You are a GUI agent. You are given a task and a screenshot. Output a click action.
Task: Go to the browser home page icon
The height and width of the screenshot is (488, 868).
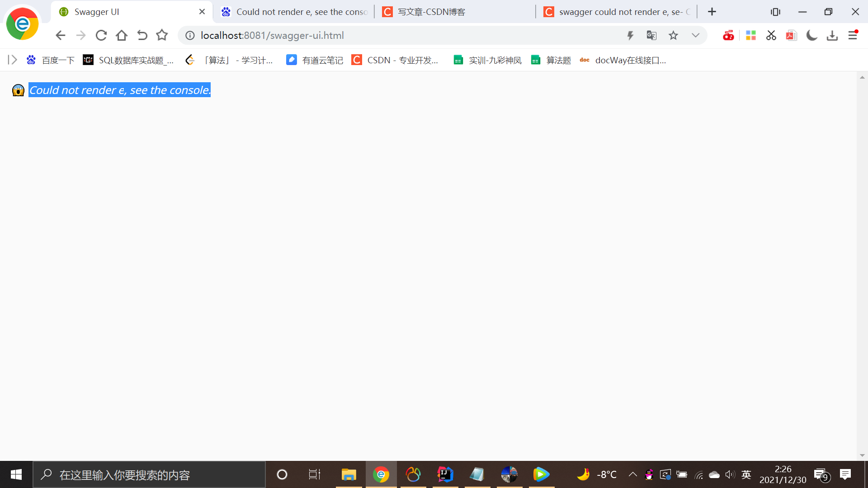pyautogui.click(x=122, y=35)
